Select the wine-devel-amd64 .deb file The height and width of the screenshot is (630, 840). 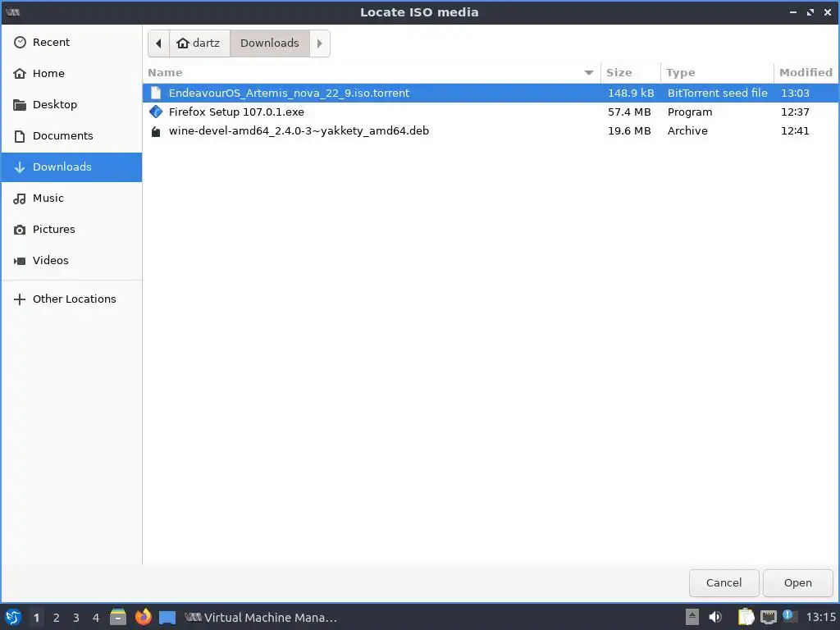pos(491,130)
